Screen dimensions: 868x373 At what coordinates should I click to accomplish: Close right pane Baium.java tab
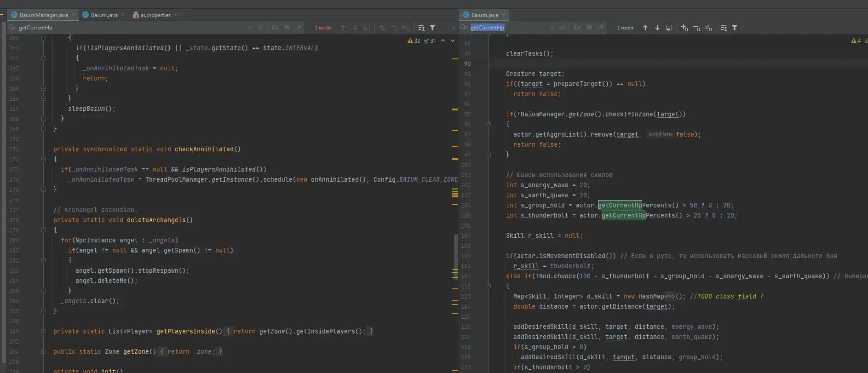click(x=503, y=15)
